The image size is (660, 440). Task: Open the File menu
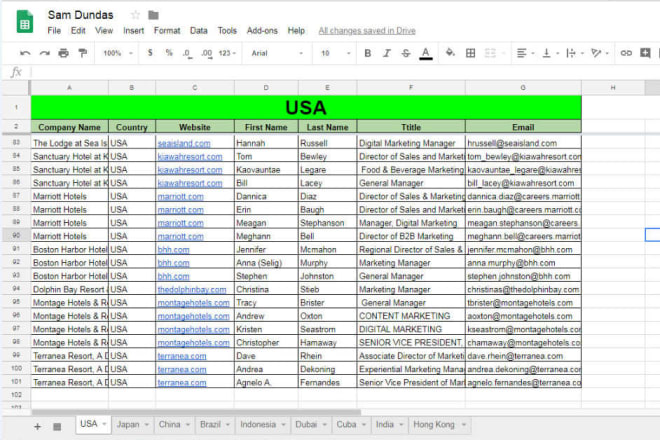tap(54, 31)
